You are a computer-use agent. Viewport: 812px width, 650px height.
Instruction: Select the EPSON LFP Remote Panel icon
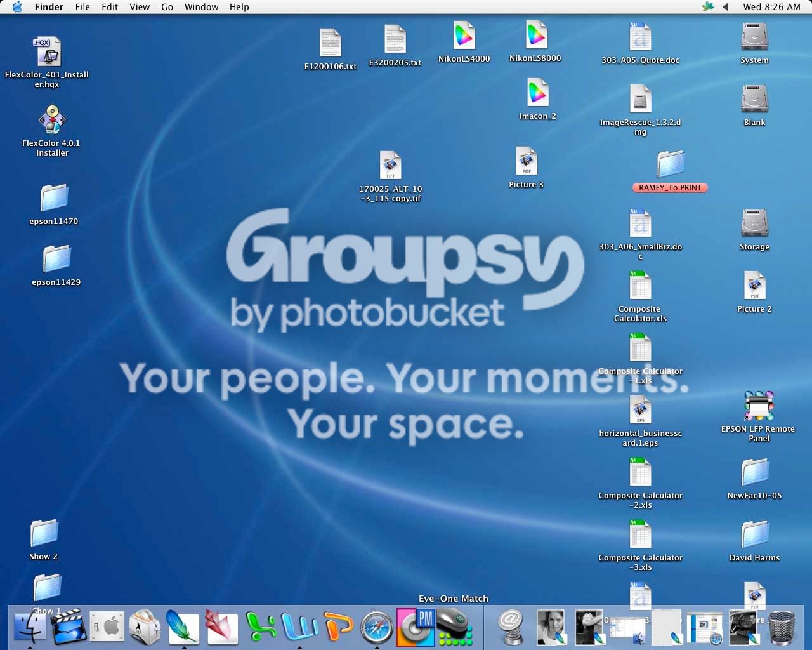pos(759,406)
